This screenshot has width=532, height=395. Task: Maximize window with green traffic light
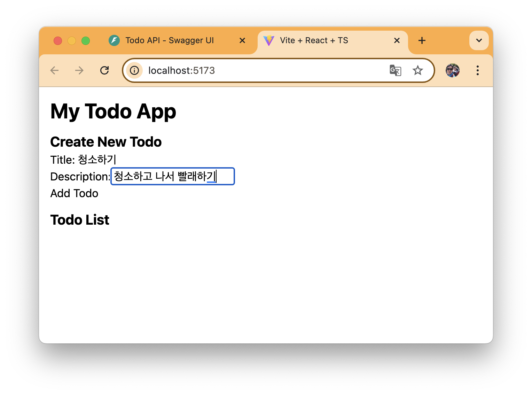coord(86,41)
